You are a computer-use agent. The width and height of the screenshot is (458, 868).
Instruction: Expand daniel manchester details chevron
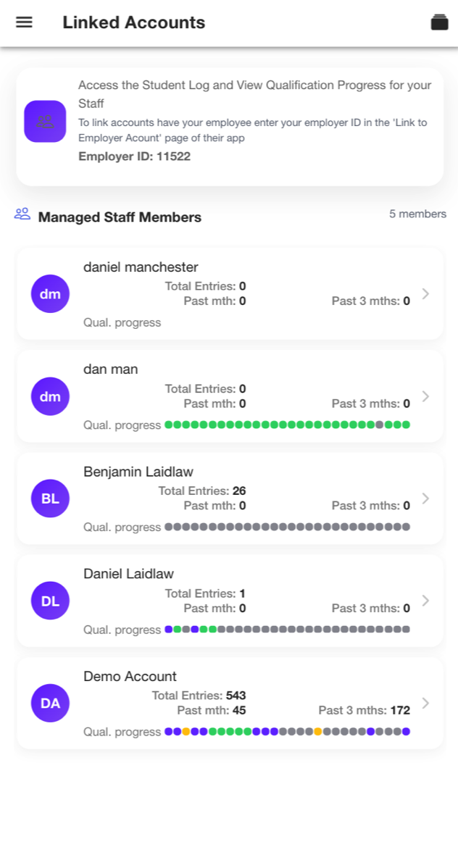click(425, 294)
